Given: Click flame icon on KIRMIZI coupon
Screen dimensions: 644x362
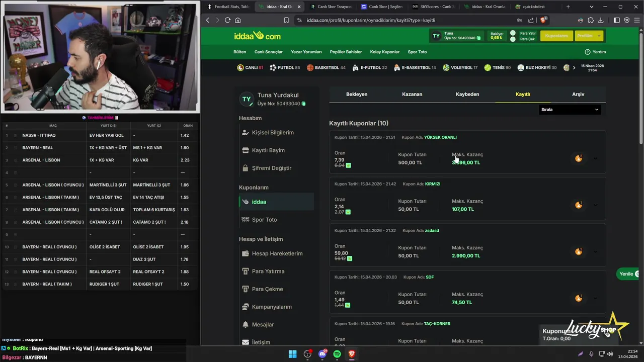Looking at the screenshot, I should (579, 205).
